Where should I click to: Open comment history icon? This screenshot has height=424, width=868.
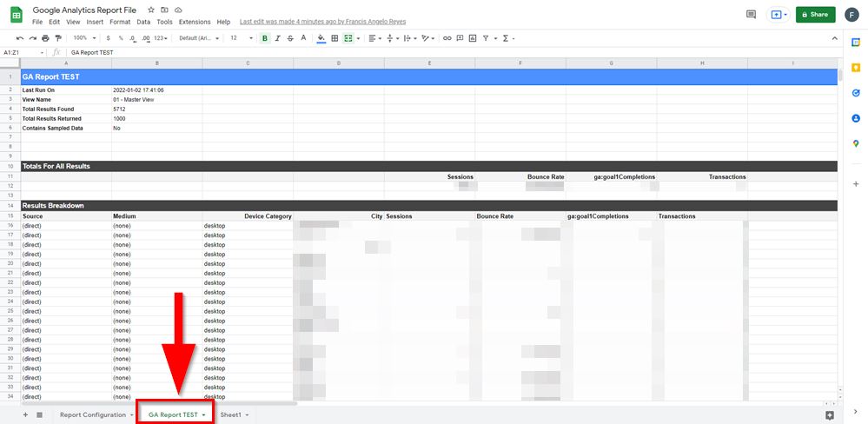point(752,15)
